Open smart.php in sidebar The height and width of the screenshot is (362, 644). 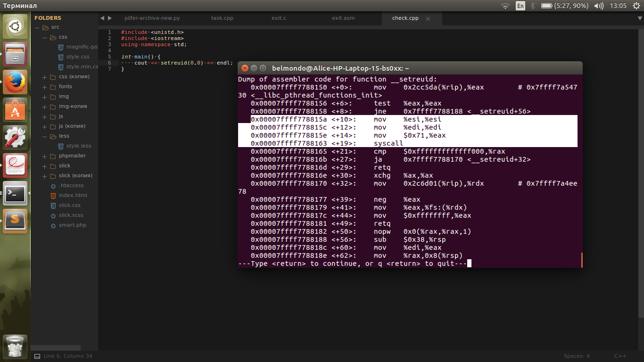pos(73,225)
